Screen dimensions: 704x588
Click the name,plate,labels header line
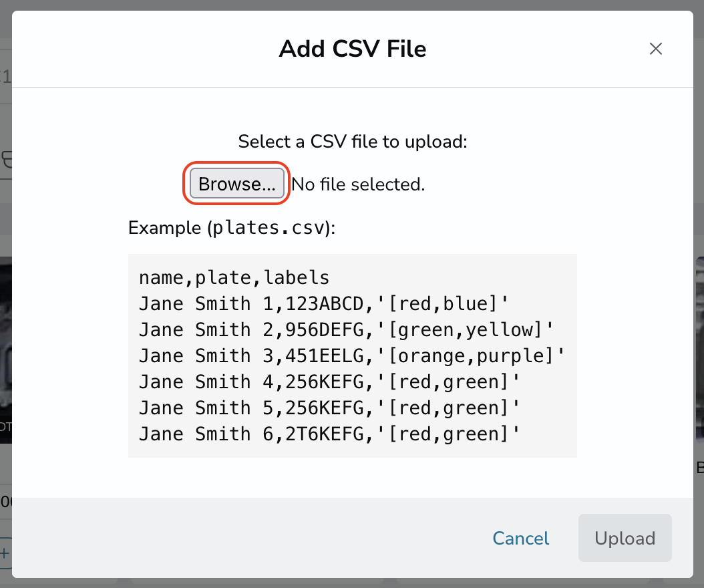[x=234, y=277]
